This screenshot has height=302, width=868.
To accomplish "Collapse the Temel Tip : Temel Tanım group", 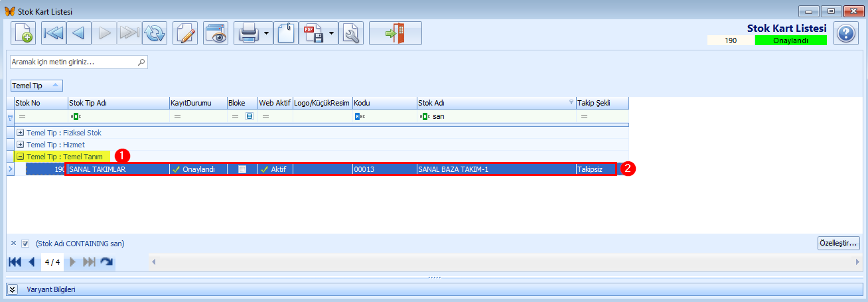I will [20, 156].
